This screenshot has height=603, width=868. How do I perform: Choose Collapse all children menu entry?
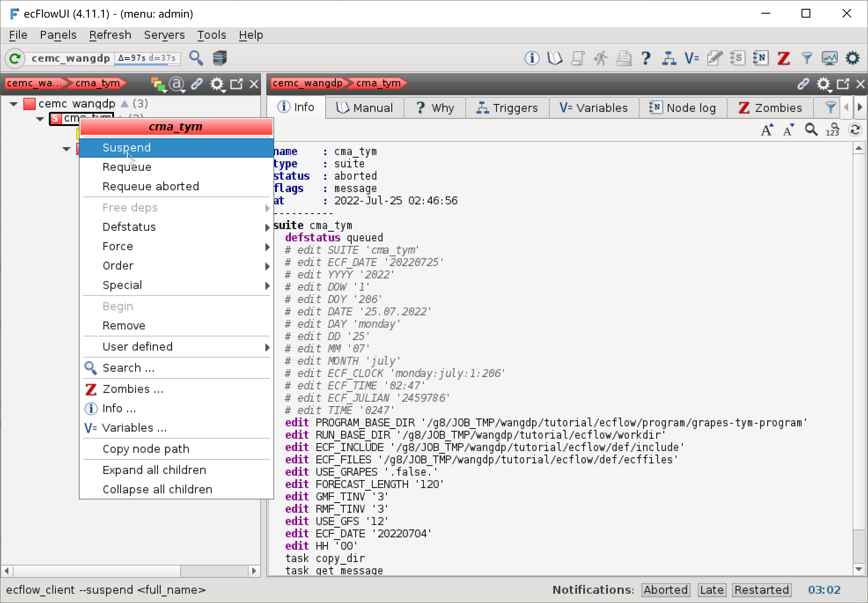(176, 489)
